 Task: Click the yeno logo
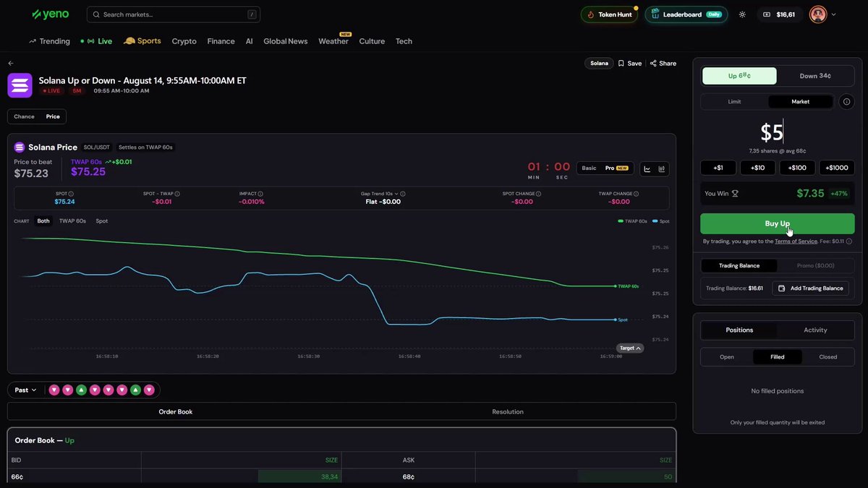tap(49, 14)
